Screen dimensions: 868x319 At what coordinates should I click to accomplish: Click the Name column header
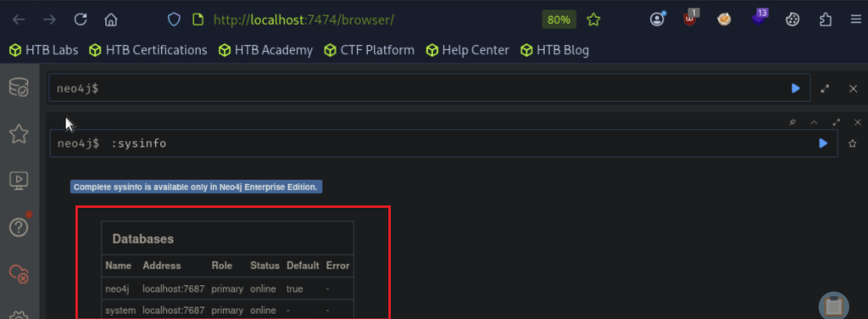[118, 266]
